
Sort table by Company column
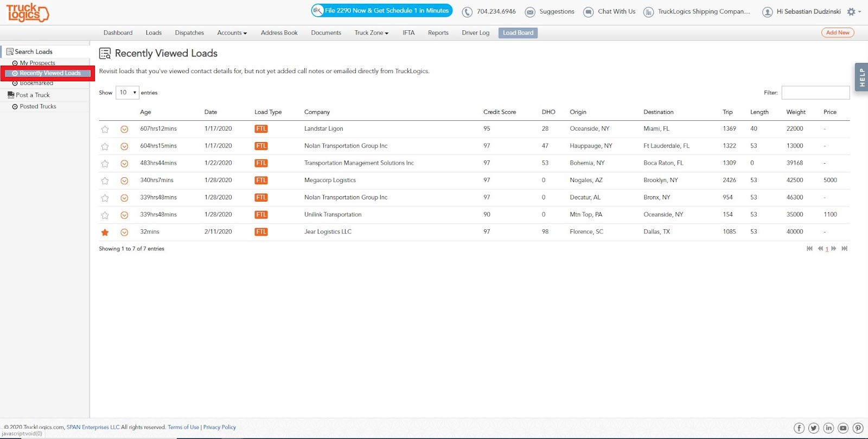pyautogui.click(x=317, y=112)
